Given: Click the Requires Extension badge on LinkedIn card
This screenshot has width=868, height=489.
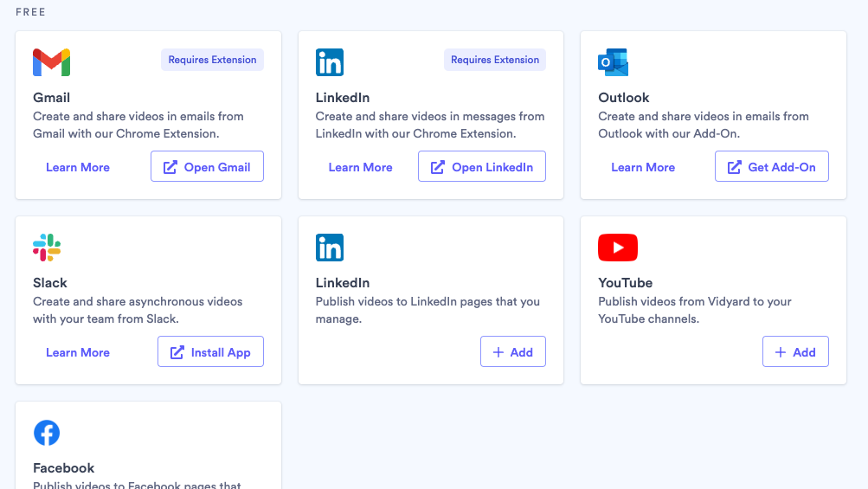Looking at the screenshot, I should coord(495,60).
